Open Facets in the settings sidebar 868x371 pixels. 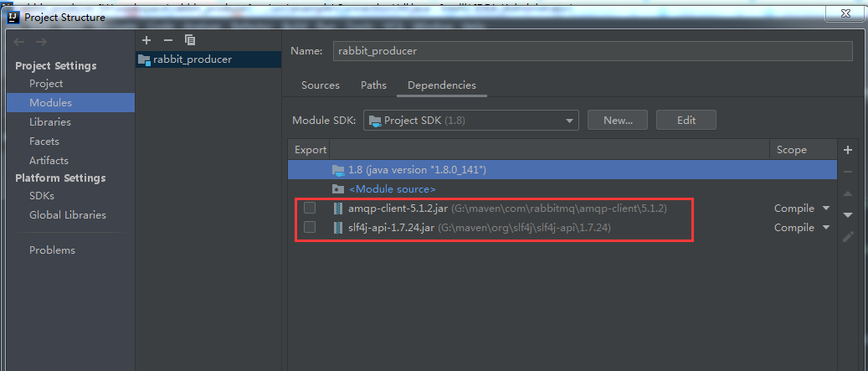pos(44,142)
